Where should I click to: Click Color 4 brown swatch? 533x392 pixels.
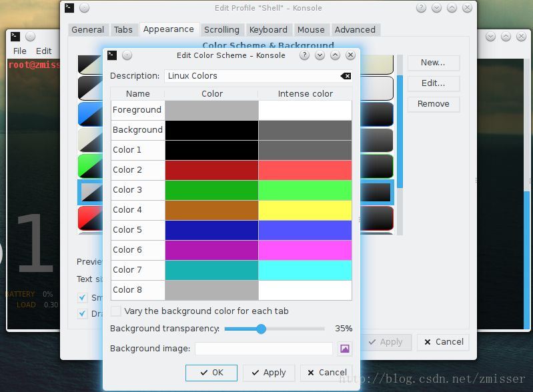coord(211,210)
